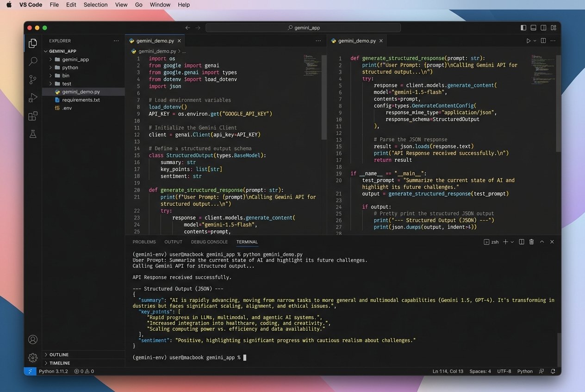
Task: Select the Python 3.11.2 interpreter in status bar
Action: (53, 371)
